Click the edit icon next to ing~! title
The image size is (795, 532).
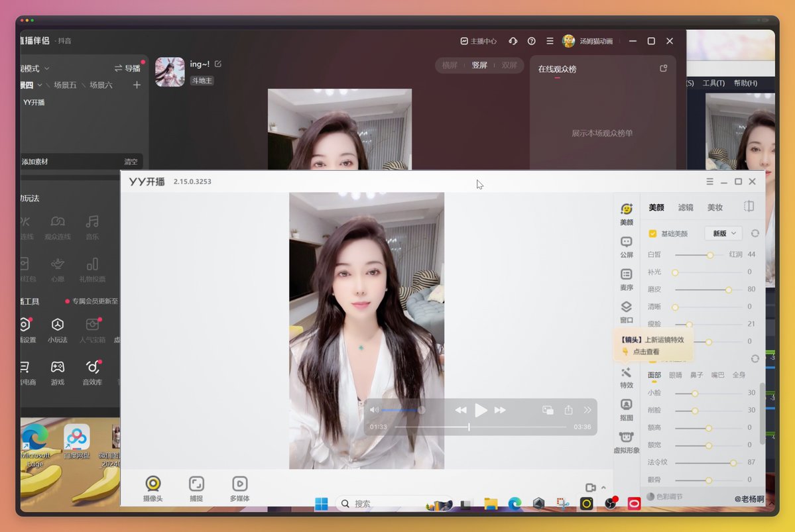[218, 64]
